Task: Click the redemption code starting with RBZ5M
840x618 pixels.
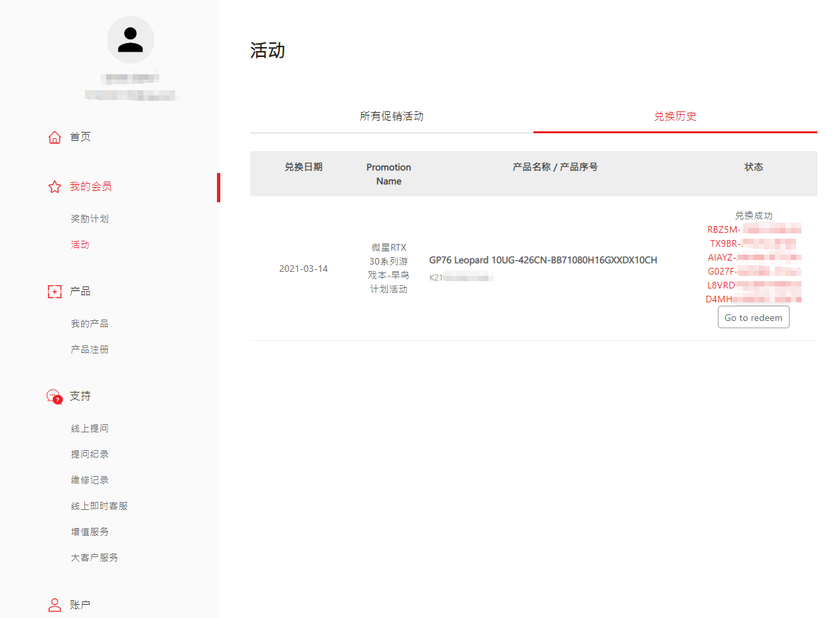Action: 754,230
